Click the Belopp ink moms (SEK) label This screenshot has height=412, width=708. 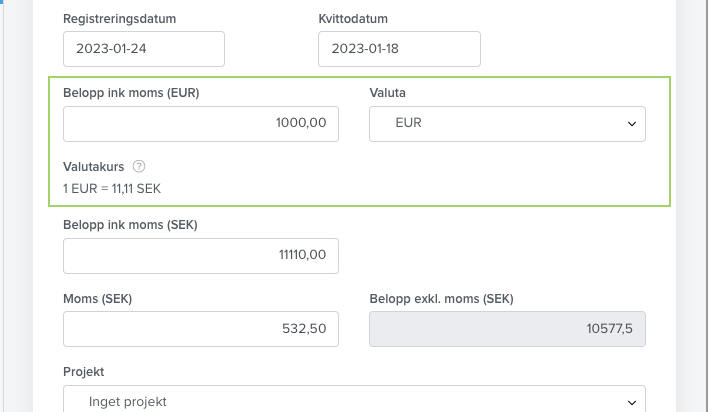point(130,225)
